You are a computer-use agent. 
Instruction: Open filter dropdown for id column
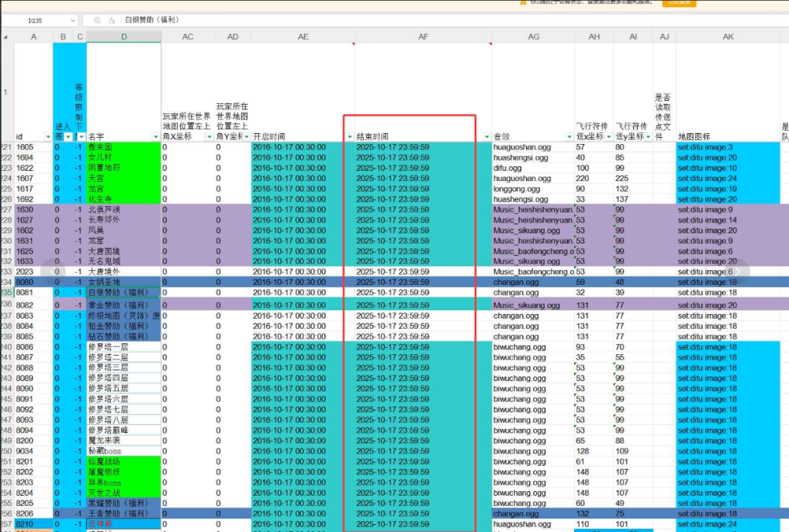pos(47,137)
